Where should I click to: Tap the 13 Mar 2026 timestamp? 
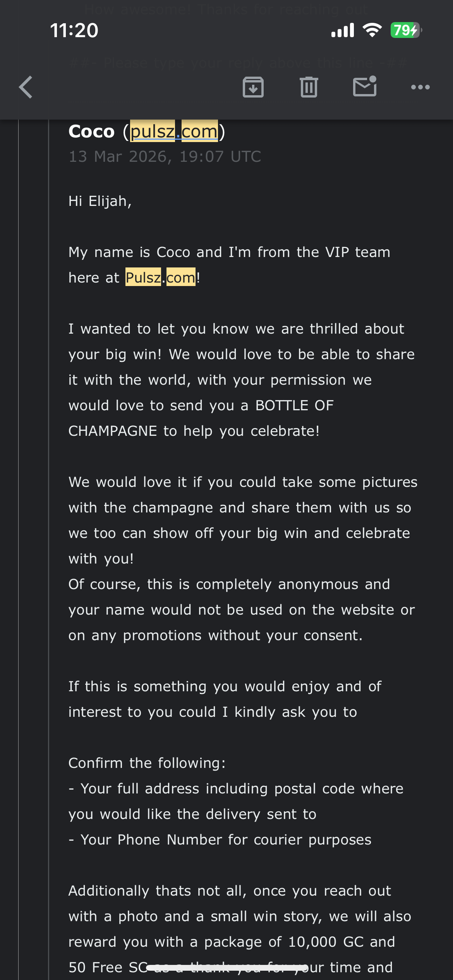165,157
